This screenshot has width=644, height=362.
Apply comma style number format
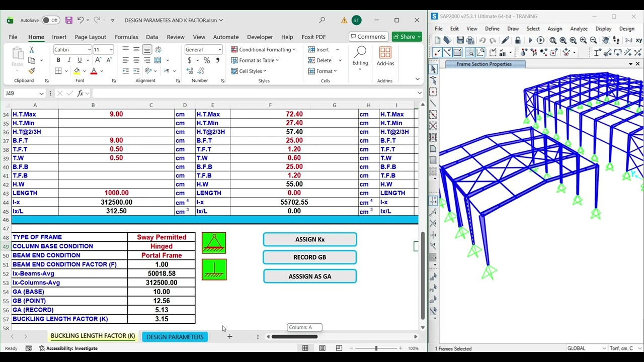point(217,60)
